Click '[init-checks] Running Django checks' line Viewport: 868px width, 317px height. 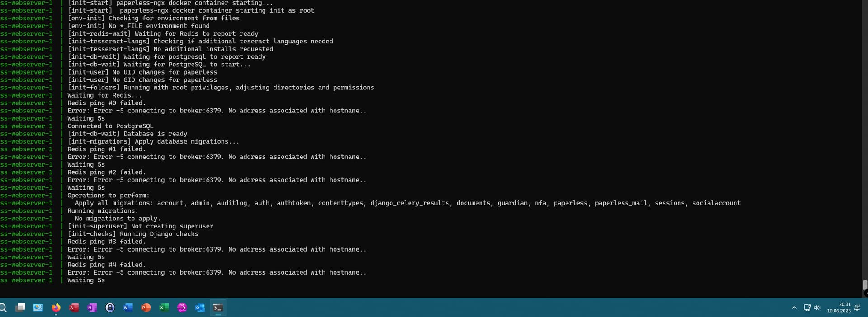click(x=133, y=234)
